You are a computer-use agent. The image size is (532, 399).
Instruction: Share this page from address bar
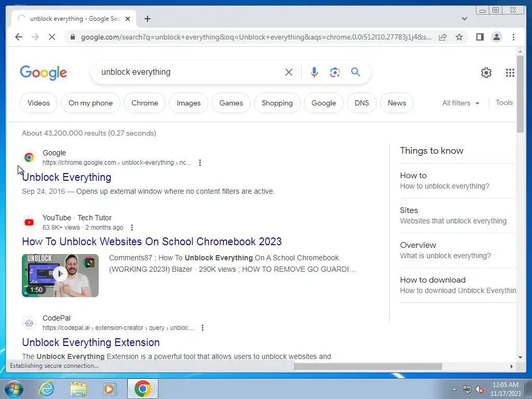pos(443,37)
